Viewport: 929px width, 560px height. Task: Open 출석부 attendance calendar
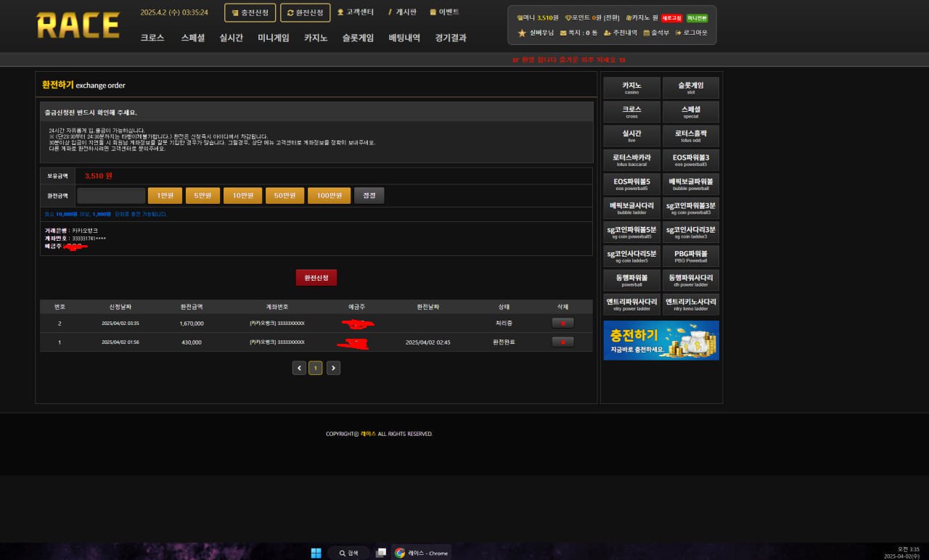[x=656, y=33]
